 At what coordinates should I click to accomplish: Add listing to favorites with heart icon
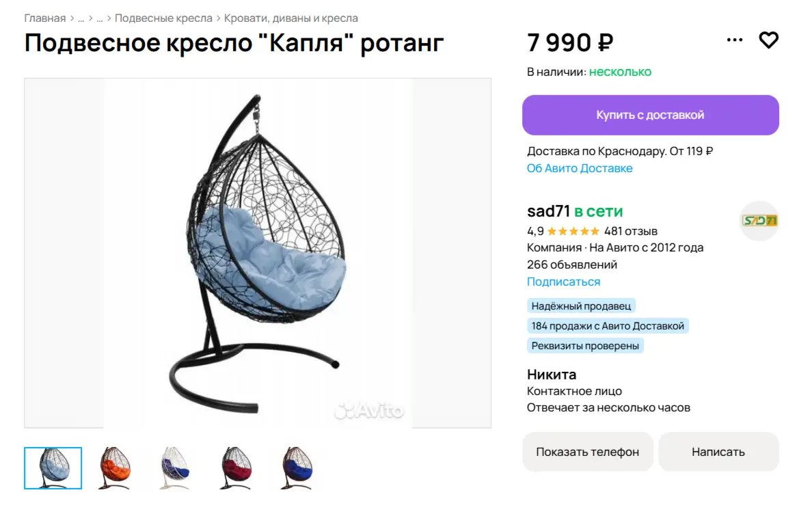[768, 40]
